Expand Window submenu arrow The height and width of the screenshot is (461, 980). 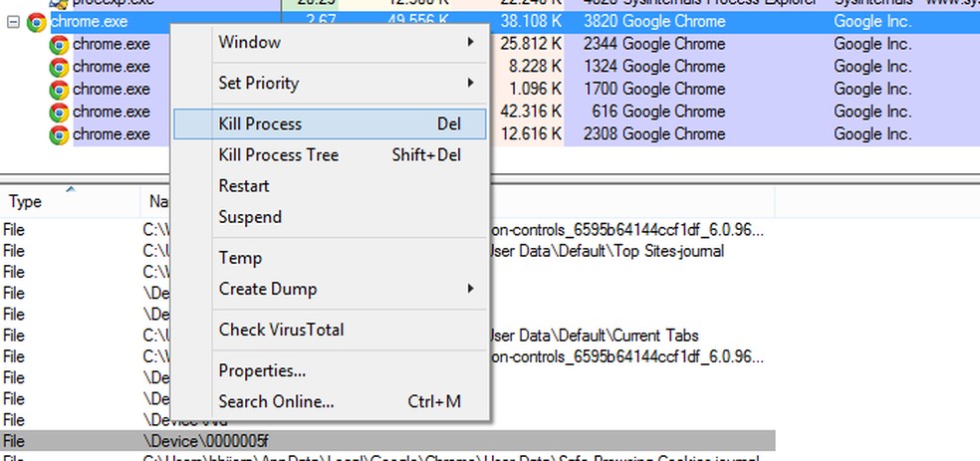pos(471,43)
